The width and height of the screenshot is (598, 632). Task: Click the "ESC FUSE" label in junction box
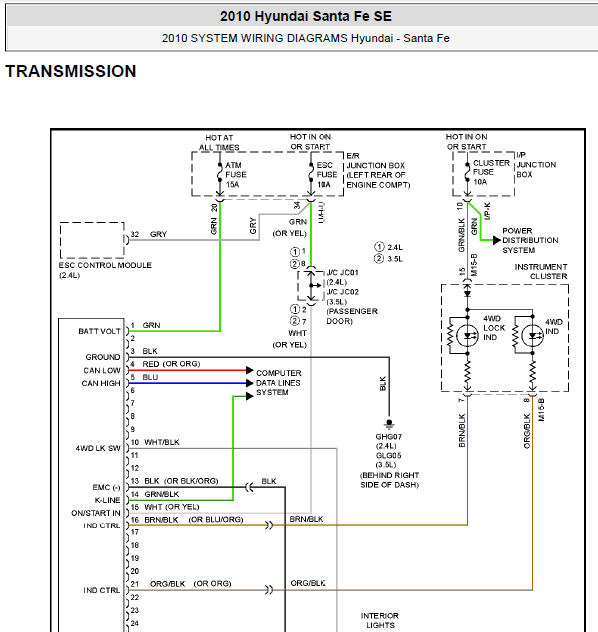click(327, 170)
